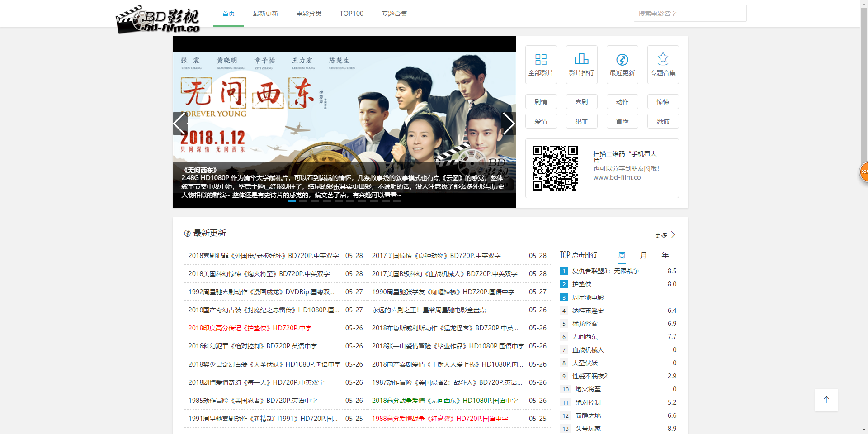868x434 pixels.
Task: Open the red 护垫侠 HD720P link
Action: 250,328
